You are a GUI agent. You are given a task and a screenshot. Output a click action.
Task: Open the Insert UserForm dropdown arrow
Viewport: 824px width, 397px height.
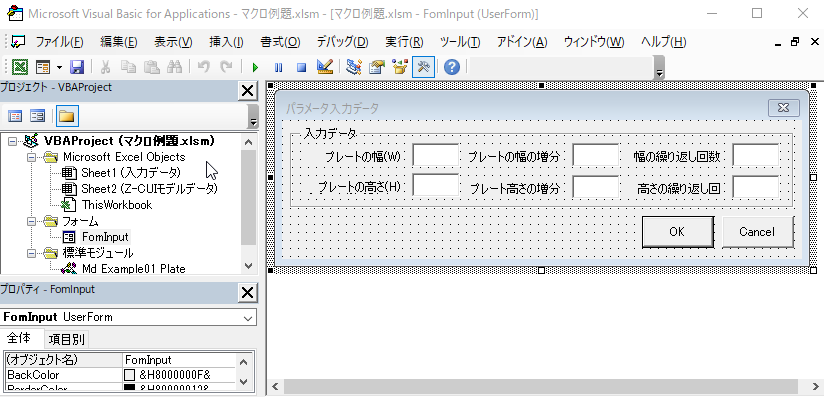click(x=59, y=67)
